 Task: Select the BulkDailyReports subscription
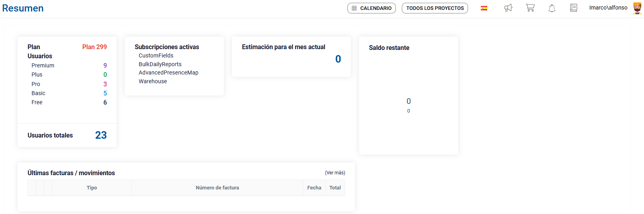[160, 64]
